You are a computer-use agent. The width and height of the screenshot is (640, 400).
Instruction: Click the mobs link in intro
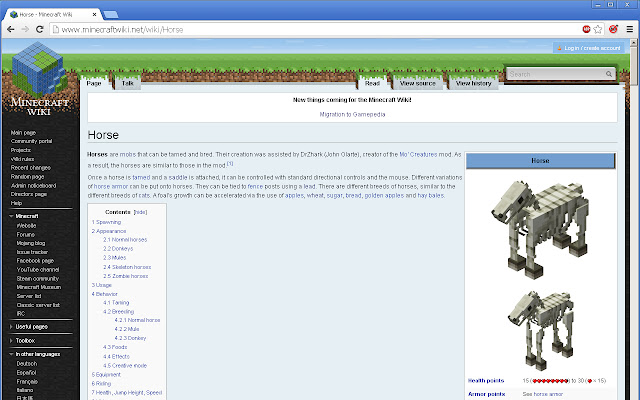click(x=128, y=155)
